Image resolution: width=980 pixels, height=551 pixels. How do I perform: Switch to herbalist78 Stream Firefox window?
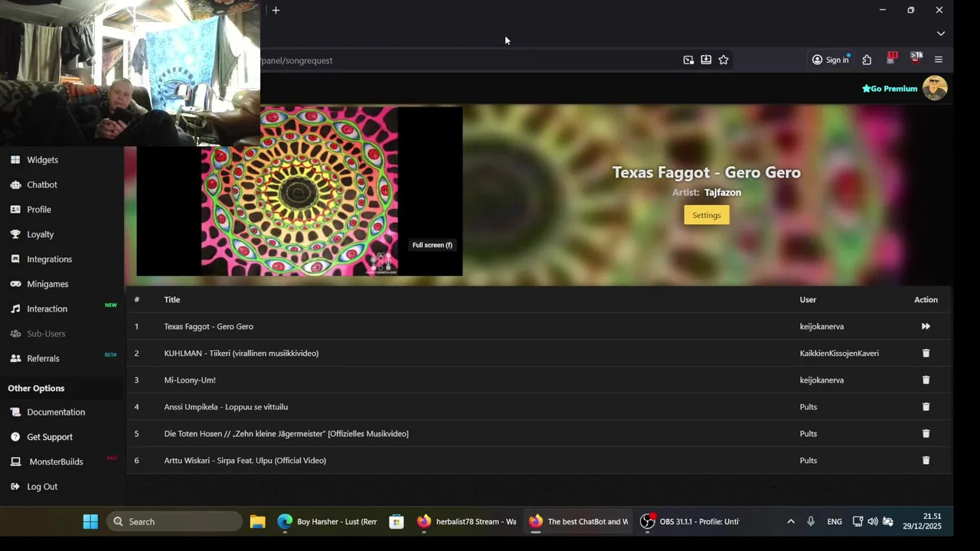467,522
